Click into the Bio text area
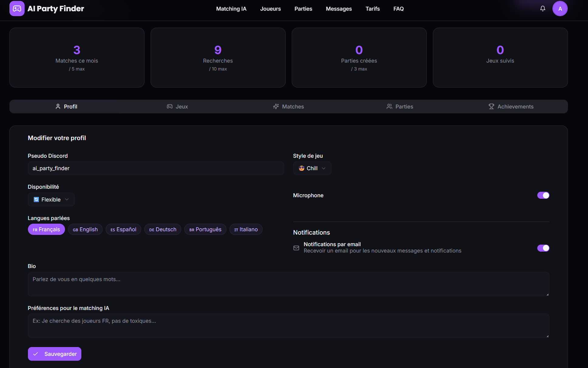The width and height of the screenshot is (588, 368). click(288, 284)
